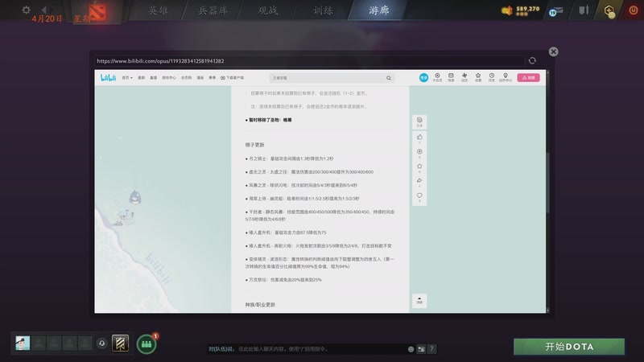The height and width of the screenshot is (362, 644).
Task: Close the embedded browser overlay
Action: point(553,51)
